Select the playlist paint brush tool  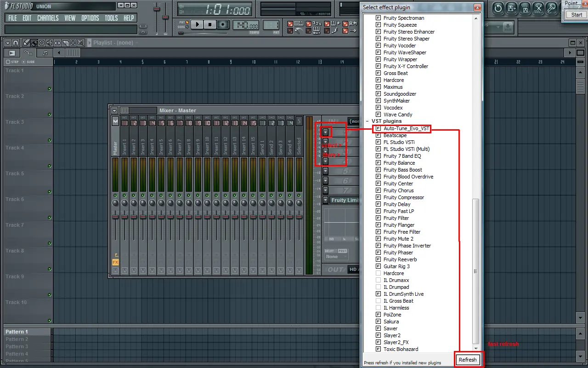pos(34,42)
